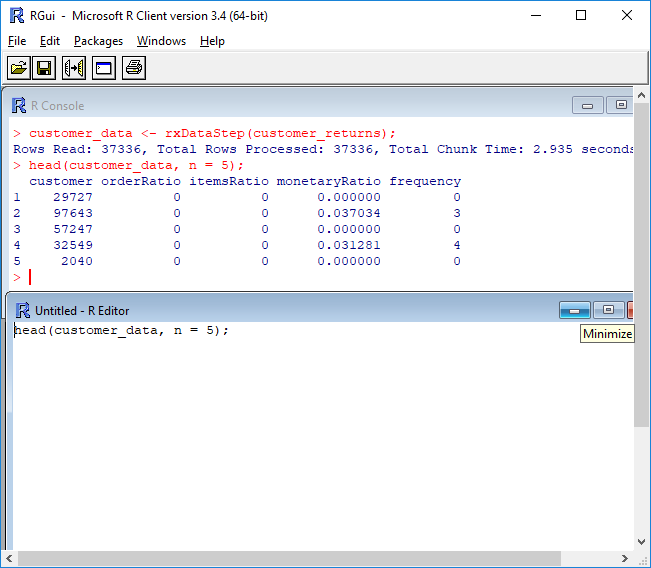Close the Untitled R Editor window
The image size is (651, 568).
pyautogui.click(x=630, y=310)
